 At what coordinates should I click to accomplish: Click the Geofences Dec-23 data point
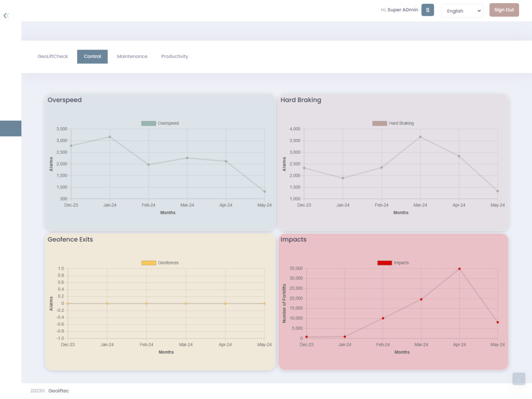68,303
